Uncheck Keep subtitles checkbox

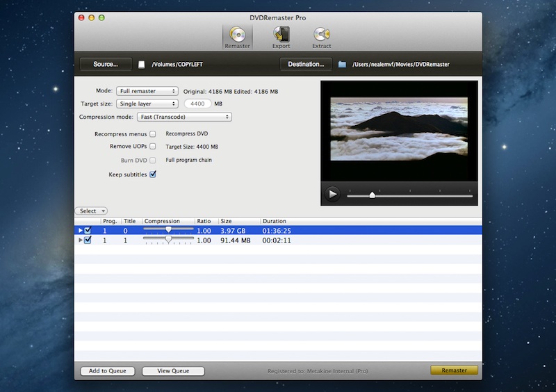point(153,174)
